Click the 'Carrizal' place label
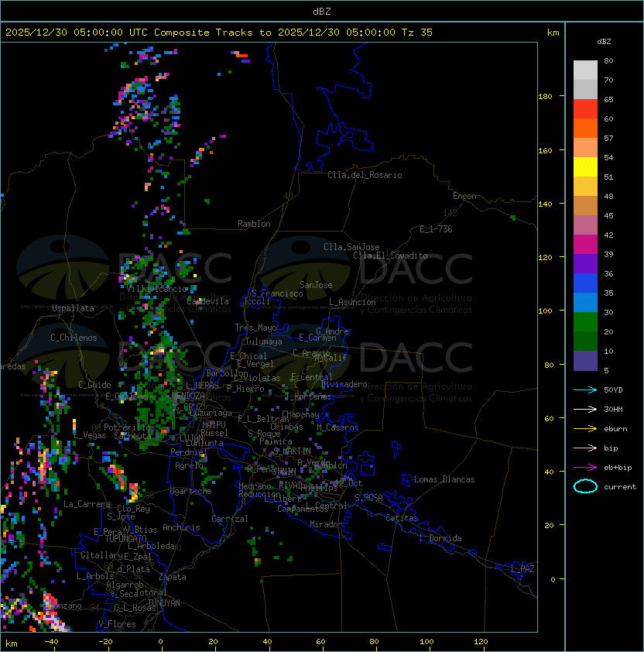Screen dimensions: 644x652 (x=229, y=519)
